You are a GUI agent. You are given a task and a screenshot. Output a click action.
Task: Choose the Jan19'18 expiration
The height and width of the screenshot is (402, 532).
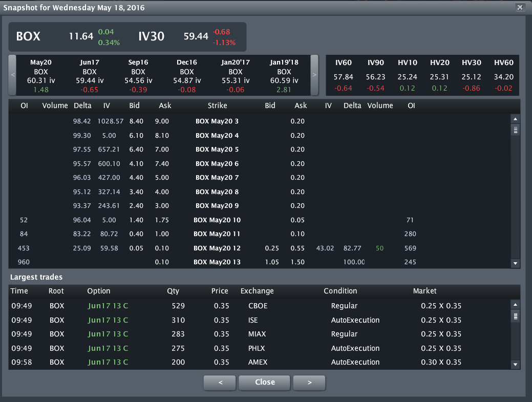point(284,76)
